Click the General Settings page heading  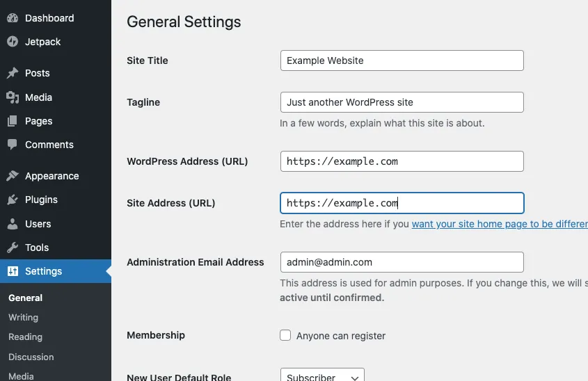(x=184, y=22)
